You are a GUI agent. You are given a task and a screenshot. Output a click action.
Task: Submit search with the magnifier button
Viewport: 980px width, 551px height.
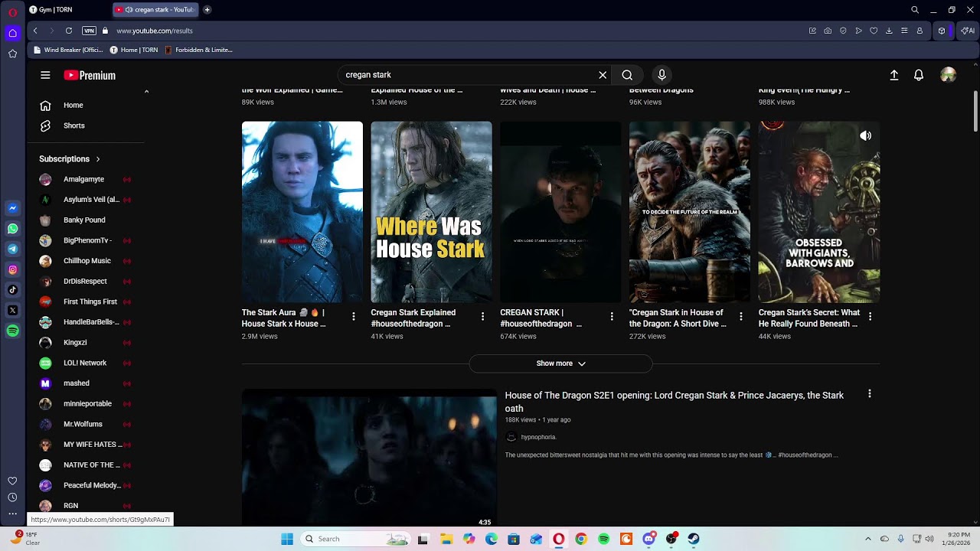627,75
